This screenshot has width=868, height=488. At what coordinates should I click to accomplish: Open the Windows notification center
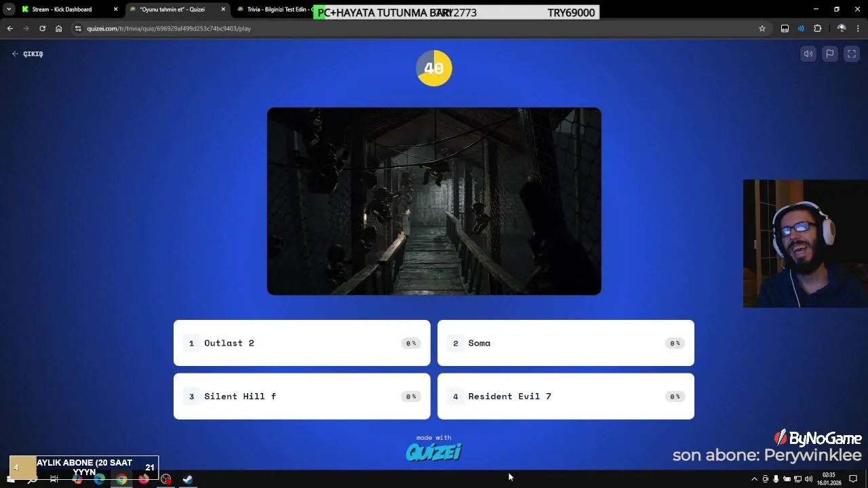(x=853, y=479)
